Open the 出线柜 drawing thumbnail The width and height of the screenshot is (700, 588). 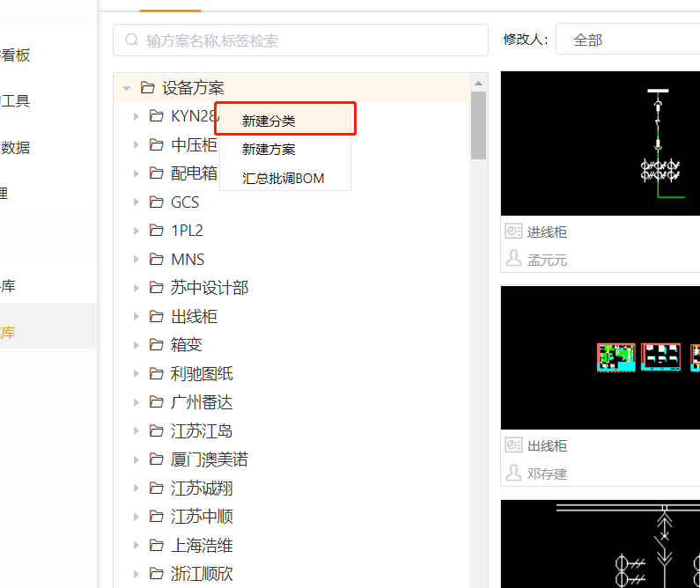point(600,357)
